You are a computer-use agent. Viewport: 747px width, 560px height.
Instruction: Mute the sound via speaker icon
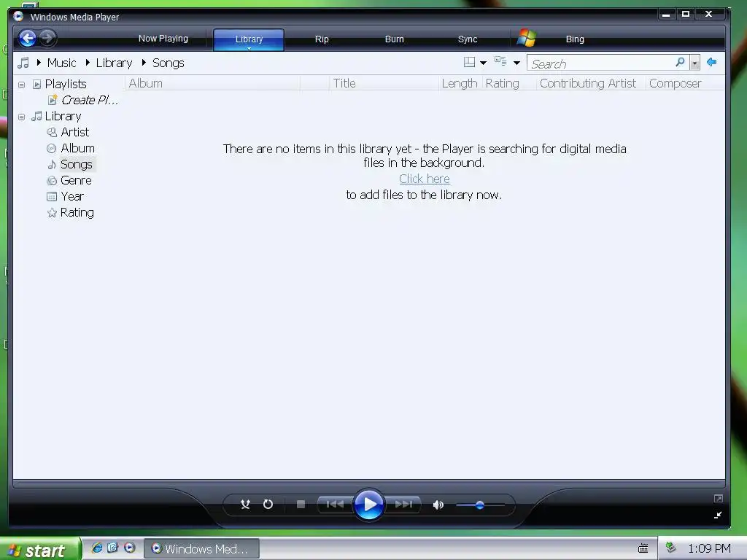click(x=438, y=505)
